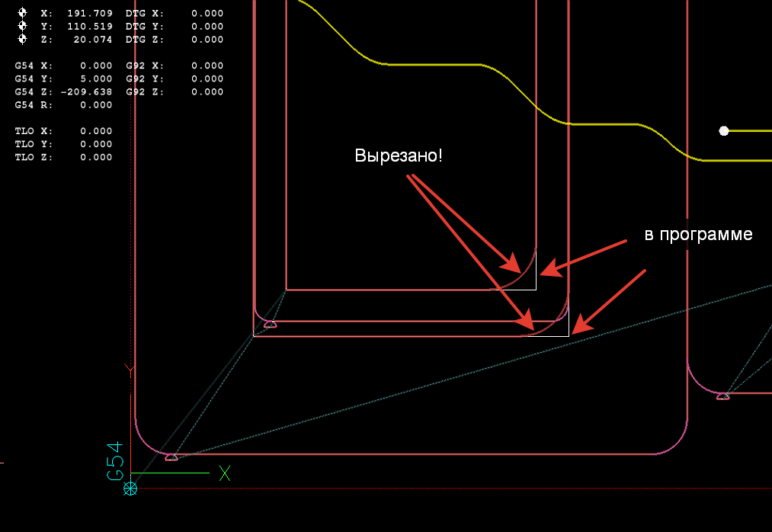Click the TLO Y value
The width and height of the screenshot is (772, 532).
coord(96,144)
